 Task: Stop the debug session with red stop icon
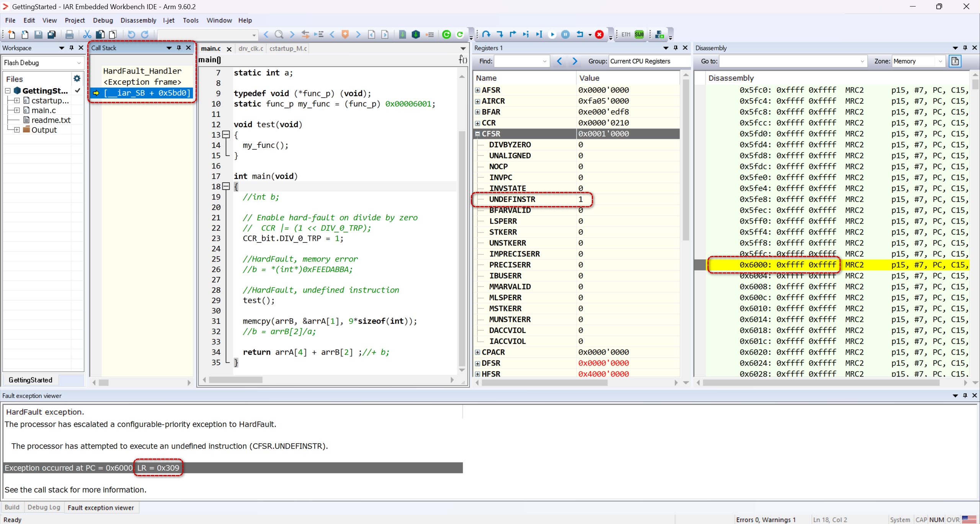(x=599, y=34)
